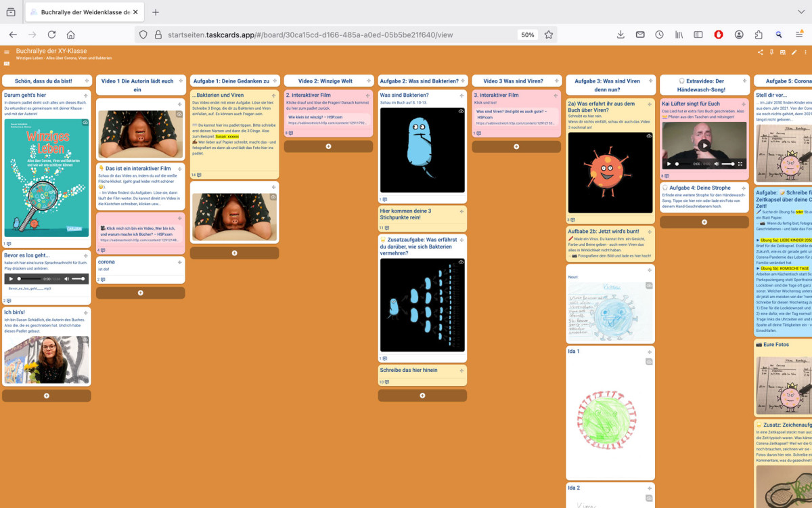Open the board's three-dot more options menu

[x=805, y=52]
